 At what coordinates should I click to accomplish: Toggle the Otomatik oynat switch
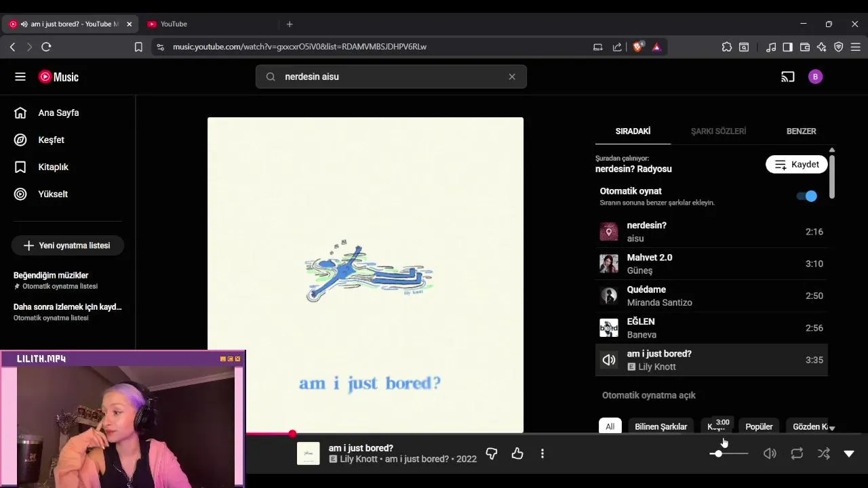point(806,196)
